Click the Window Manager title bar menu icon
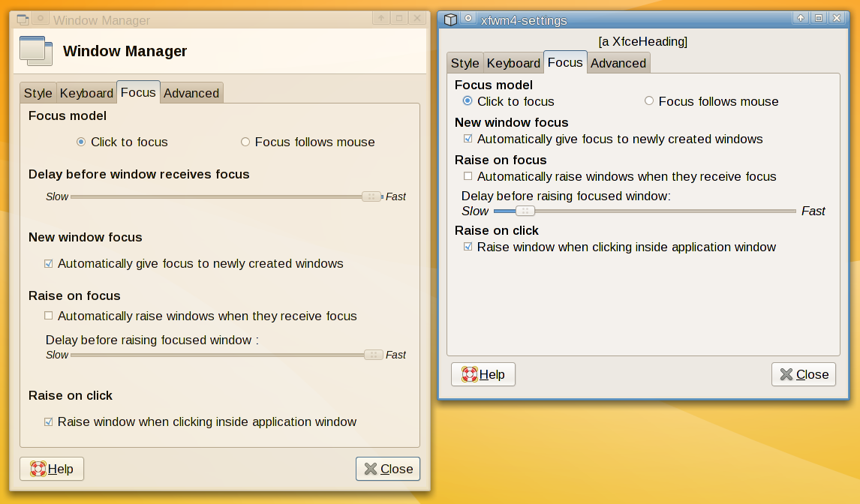The image size is (860, 504). point(23,19)
